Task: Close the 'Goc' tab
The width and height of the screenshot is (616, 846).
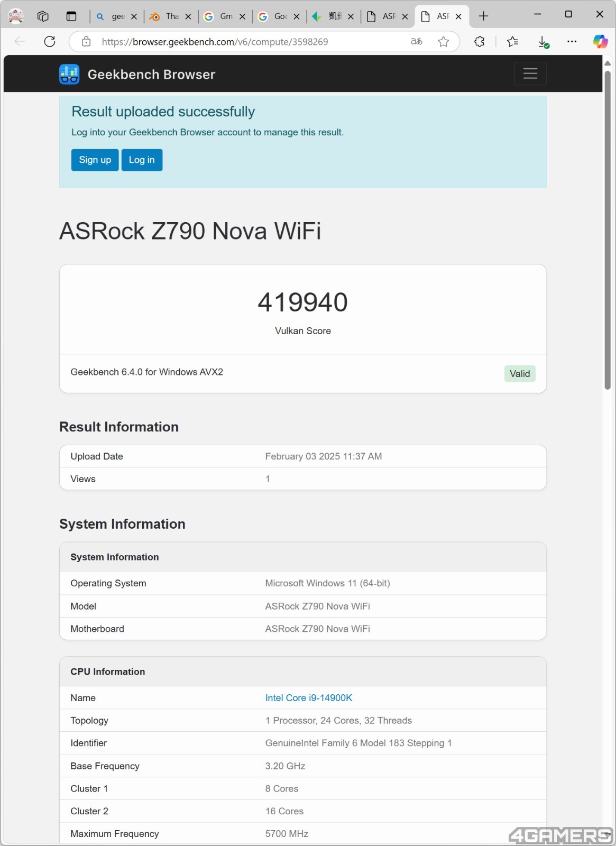Action: (297, 16)
